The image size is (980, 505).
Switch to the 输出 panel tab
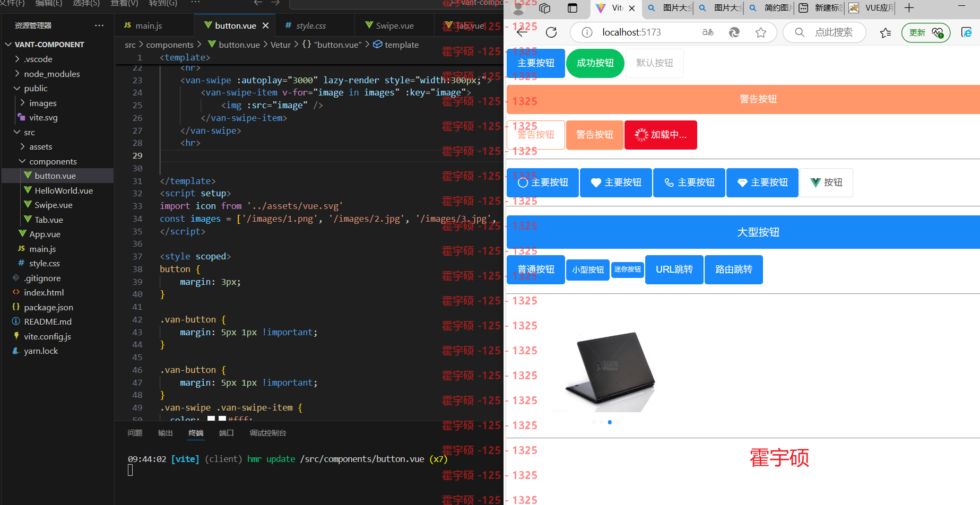166,433
